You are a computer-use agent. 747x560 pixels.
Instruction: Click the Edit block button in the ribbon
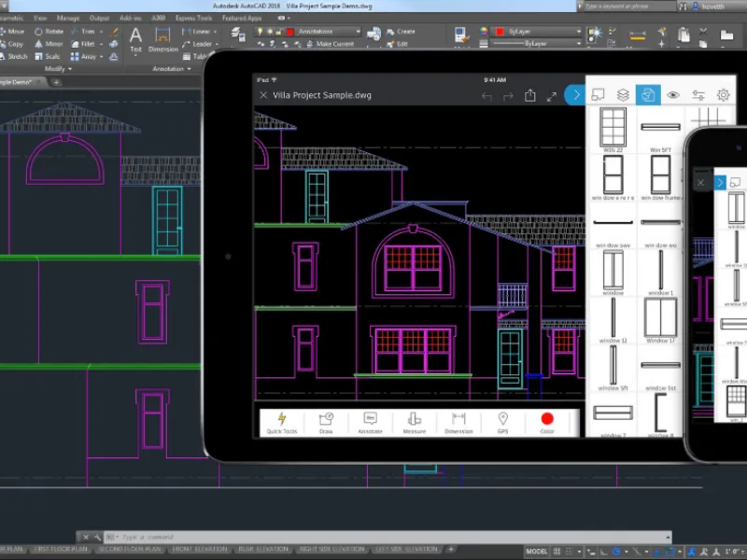pos(398,44)
